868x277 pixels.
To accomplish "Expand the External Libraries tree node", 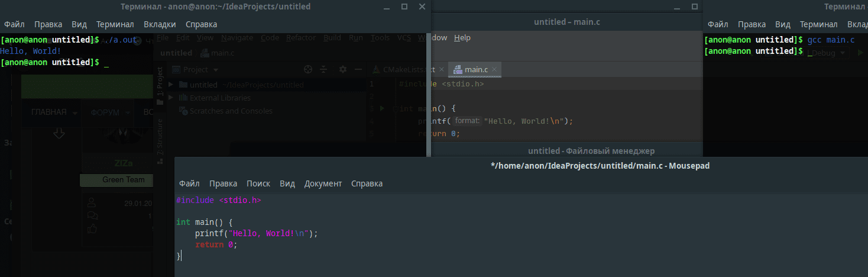I will tap(171, 98).
